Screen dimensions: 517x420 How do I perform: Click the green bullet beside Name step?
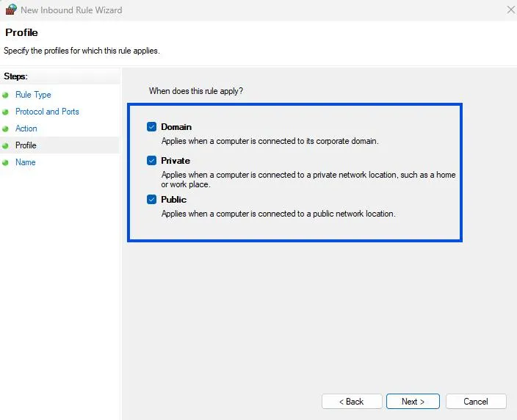pyautogui.click(x=6, y=162)
